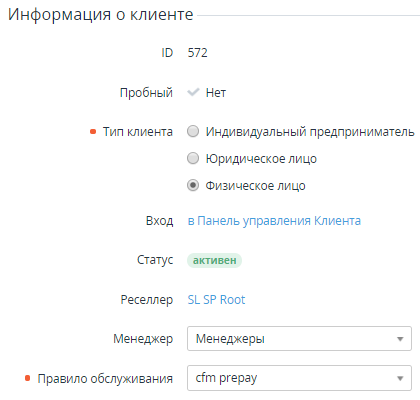The image size is (420, 400).
Task: Open the cfm prepay combo box
Action: [299, 378]
